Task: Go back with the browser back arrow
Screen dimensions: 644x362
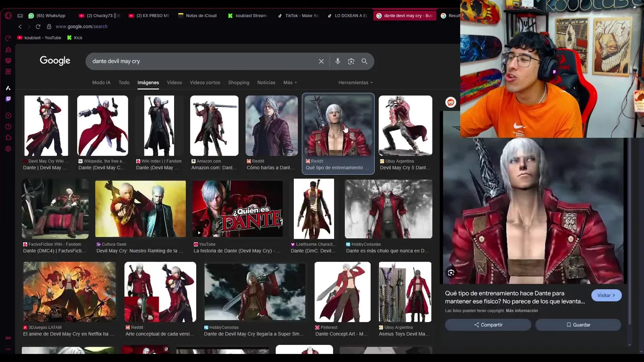Action: pyautogui.click(x=20, y=27)
